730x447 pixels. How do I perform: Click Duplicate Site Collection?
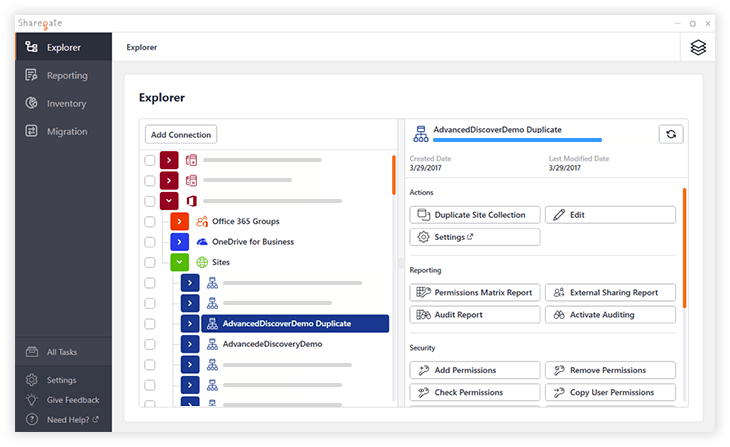(x=475, y=215)
